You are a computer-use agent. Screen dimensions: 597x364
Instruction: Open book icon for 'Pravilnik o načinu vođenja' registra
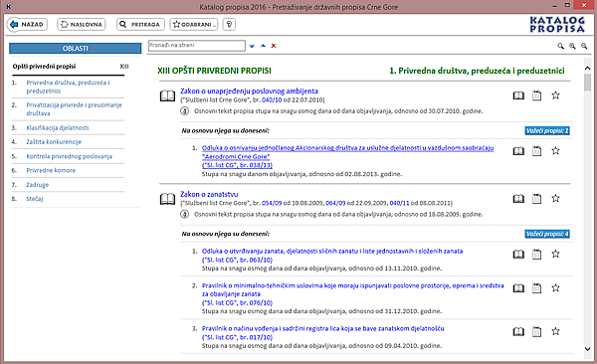[x=518, y=332]
